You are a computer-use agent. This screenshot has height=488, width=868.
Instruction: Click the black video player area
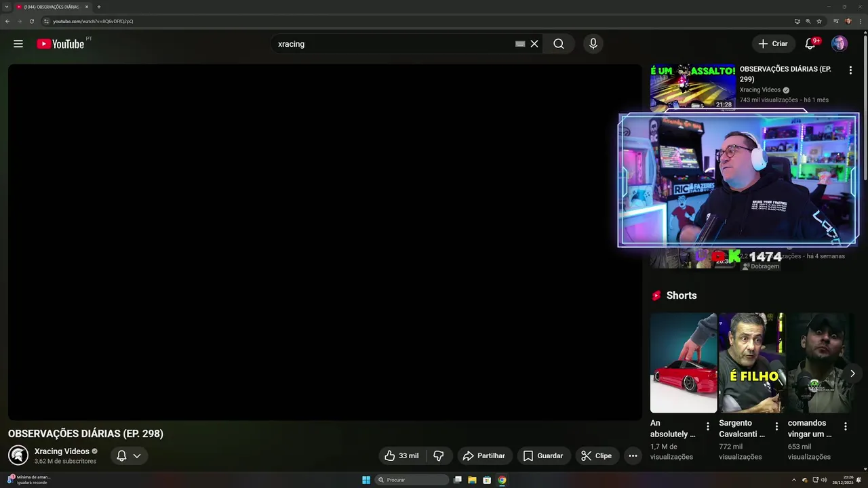[x=325, y=242]
